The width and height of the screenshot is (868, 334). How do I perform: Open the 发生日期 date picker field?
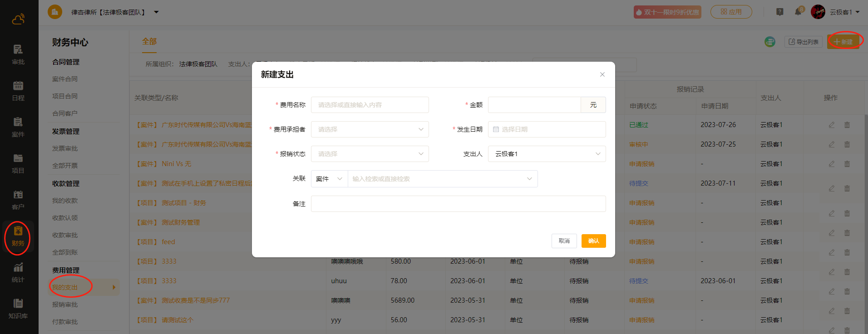(x=547, y=129)
